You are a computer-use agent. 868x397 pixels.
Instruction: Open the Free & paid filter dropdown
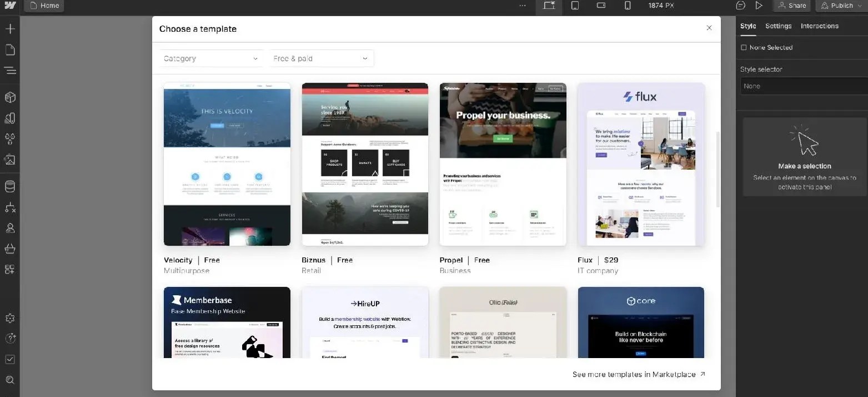[321, 58]
